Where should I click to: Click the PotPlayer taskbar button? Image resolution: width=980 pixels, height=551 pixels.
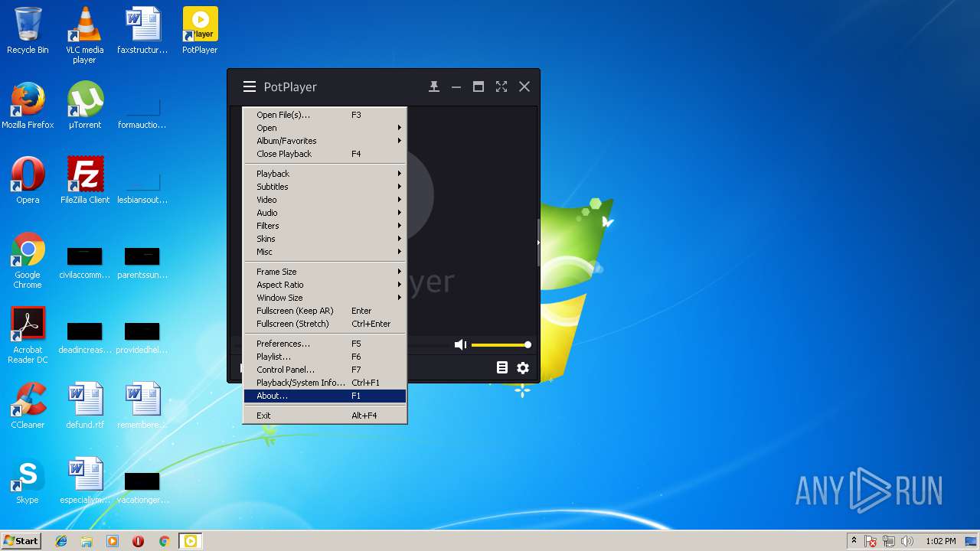point(190,541)
